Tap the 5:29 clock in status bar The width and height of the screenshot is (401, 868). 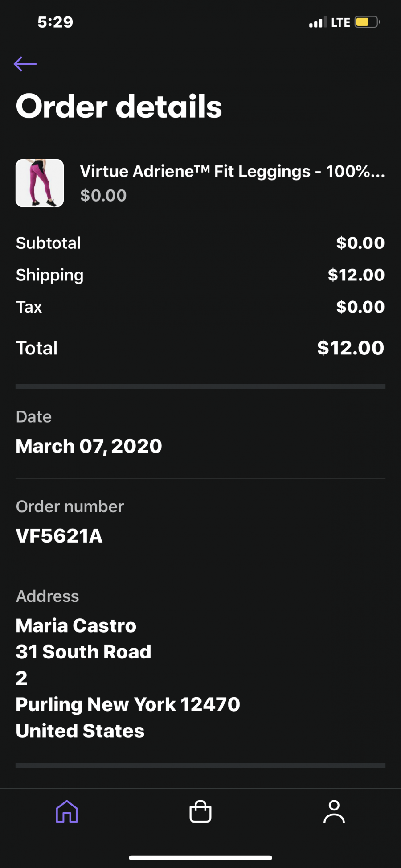point(55,22)
